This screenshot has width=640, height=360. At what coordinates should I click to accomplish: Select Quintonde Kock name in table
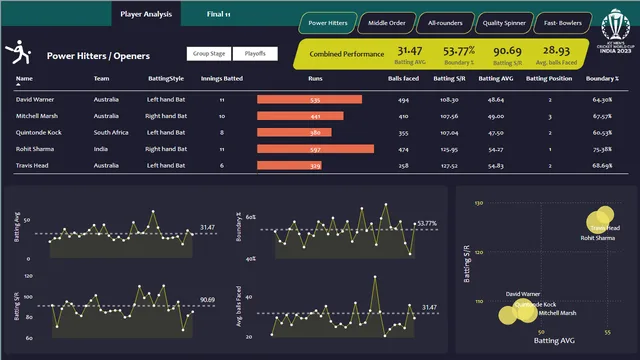[x=38, y=132]
